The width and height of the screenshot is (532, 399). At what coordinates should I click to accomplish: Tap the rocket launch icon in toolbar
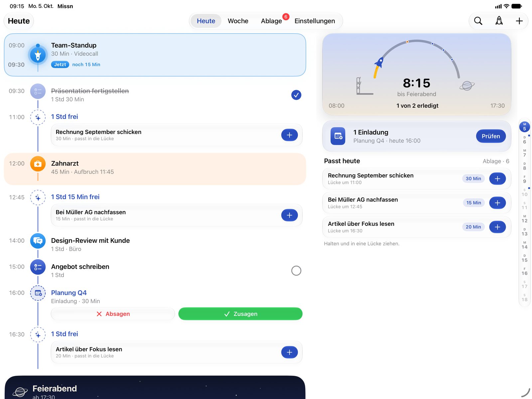(499, 21)
